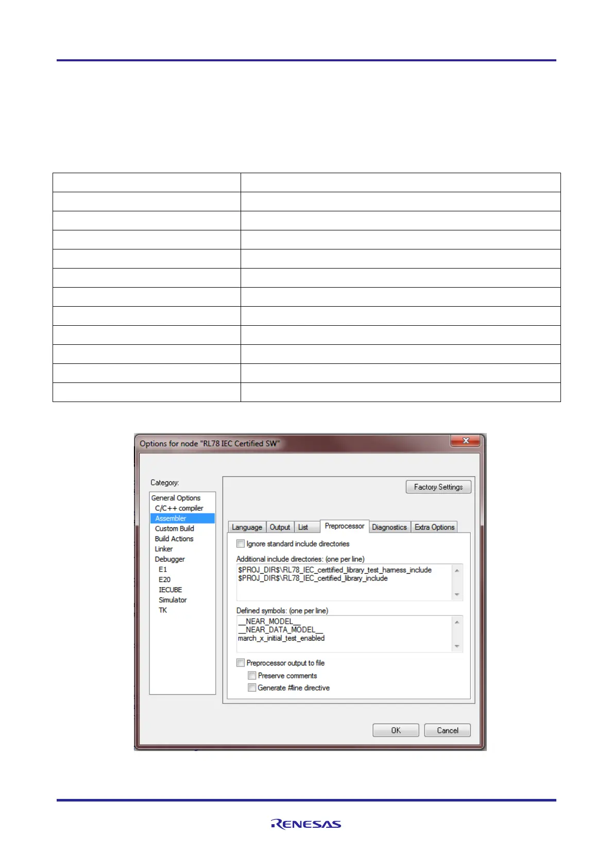Viewport: 613px width, 868px height.
Task: Click the Factory Settings button
Action: tap(438, 487)
